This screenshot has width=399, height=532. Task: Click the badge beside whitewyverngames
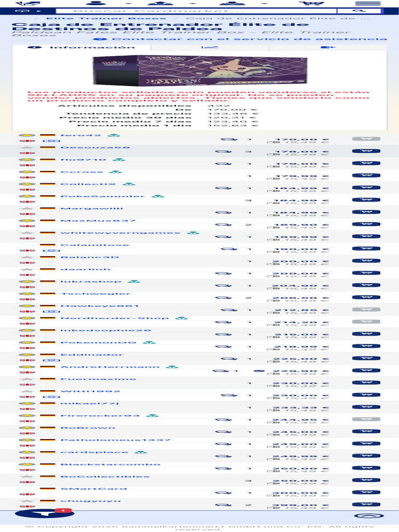tap(193, 233)
